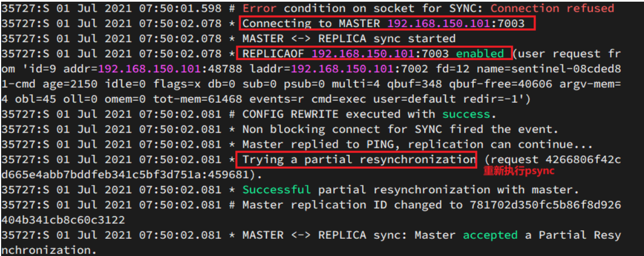The height and width of the screenshot is (256, 644).
Task: Select the 192.168.150.101:7003 master address
Action: click(x=456, y=23)
